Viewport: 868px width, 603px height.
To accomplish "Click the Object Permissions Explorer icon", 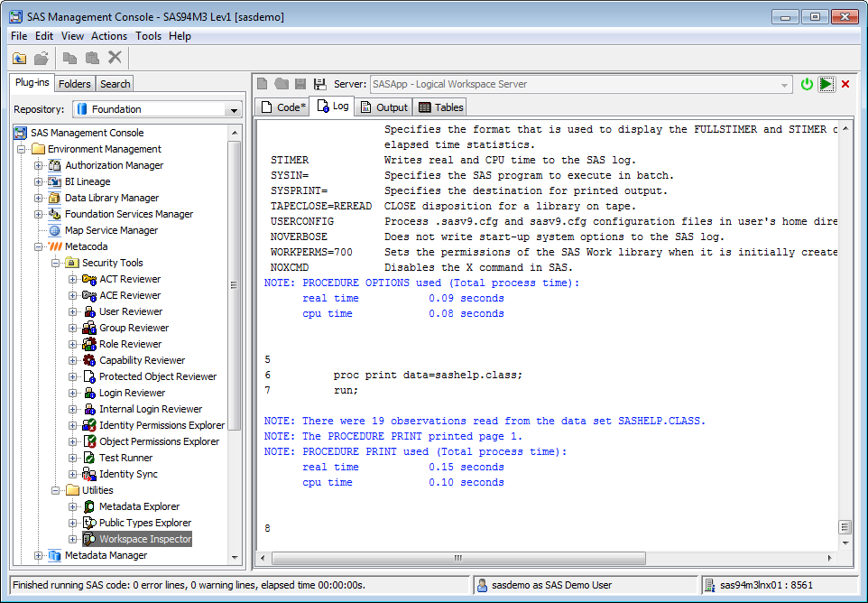I will tap(89, 441).
